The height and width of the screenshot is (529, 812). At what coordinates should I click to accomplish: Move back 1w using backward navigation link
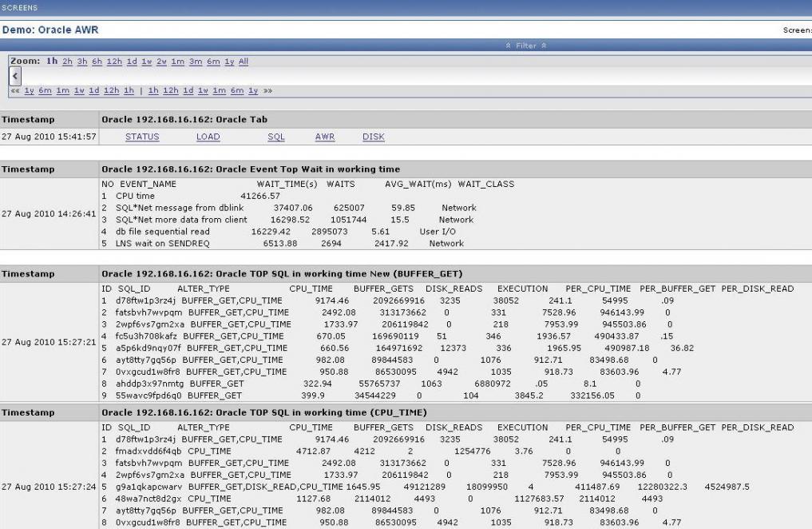79,90
